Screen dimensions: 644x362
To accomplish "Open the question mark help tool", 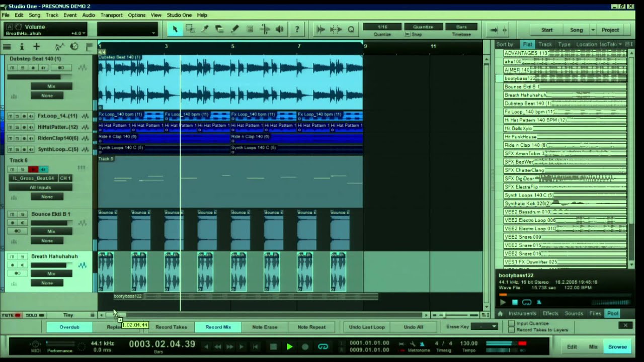I will (297, 29).
